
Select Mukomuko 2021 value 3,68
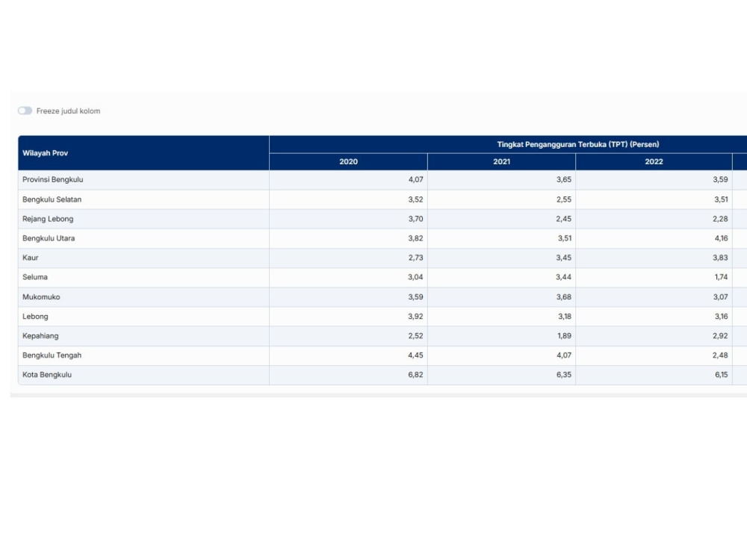[563, 296]
